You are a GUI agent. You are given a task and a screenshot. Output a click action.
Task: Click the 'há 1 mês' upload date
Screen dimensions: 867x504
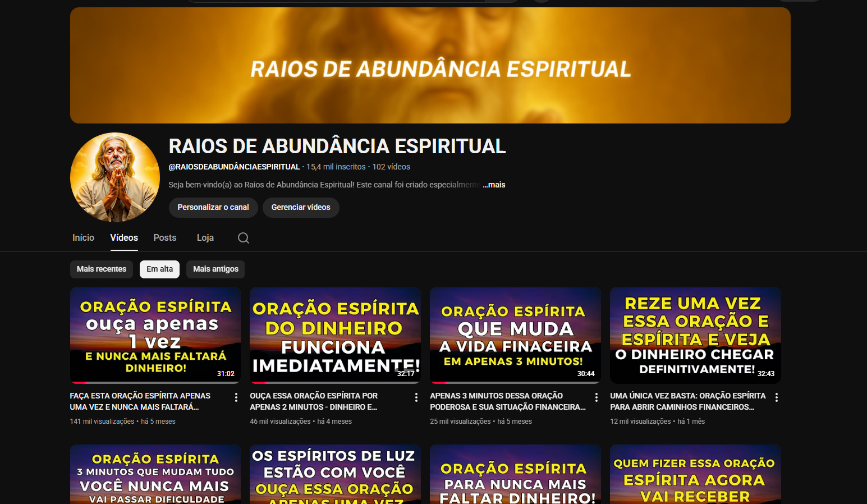click(691, 421)
